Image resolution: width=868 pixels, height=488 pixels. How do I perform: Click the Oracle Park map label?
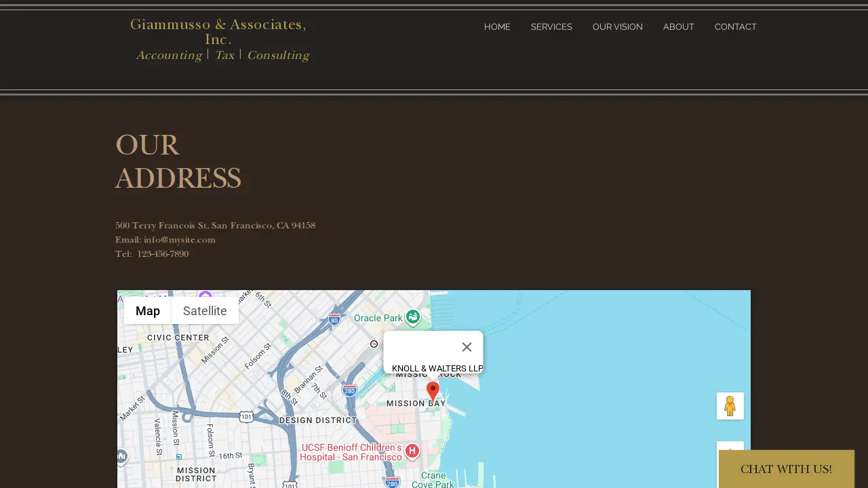tap(378, 318)
